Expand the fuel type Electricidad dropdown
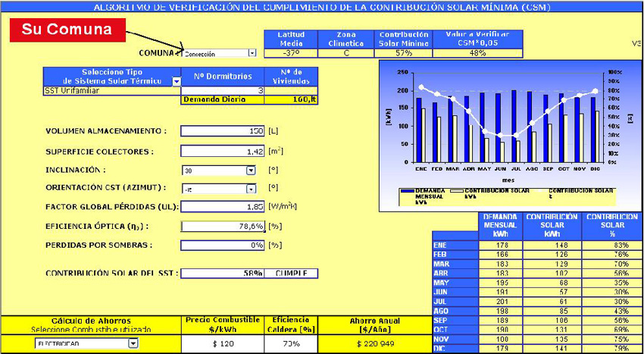644x354 pixels. [133, 343]
